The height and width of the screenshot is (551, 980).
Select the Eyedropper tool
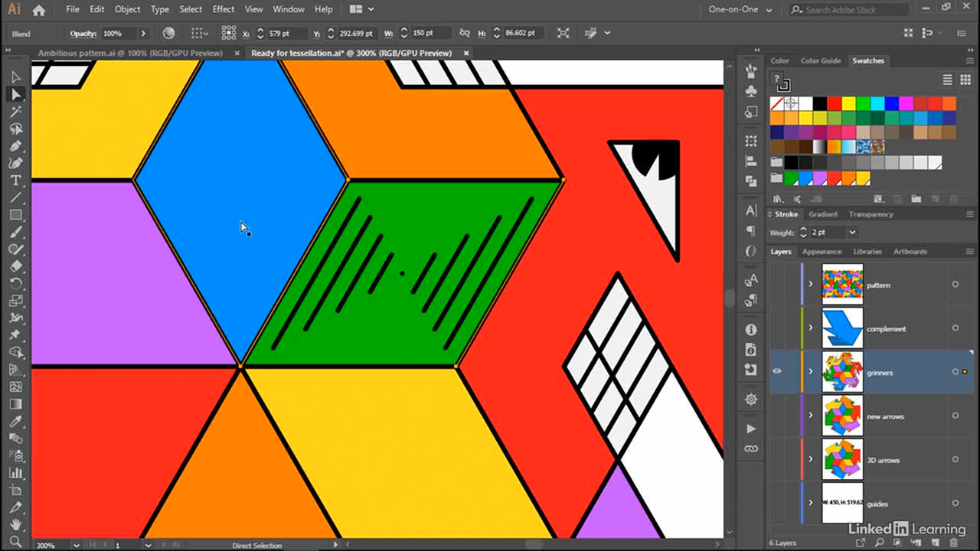pos(15,422)
